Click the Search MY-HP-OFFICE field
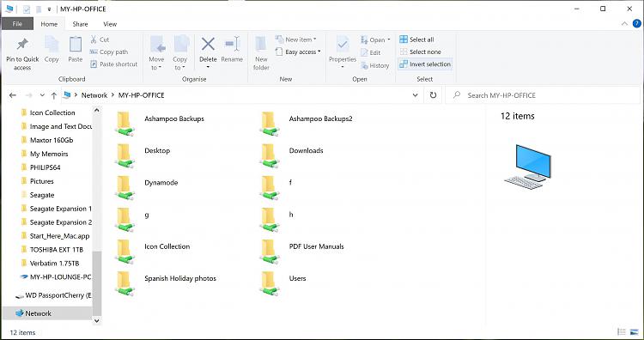 [x=543, y=95]
